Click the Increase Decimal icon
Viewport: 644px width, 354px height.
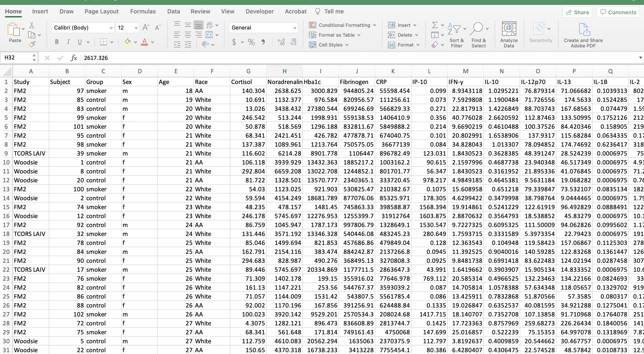(x=281, y=42)
